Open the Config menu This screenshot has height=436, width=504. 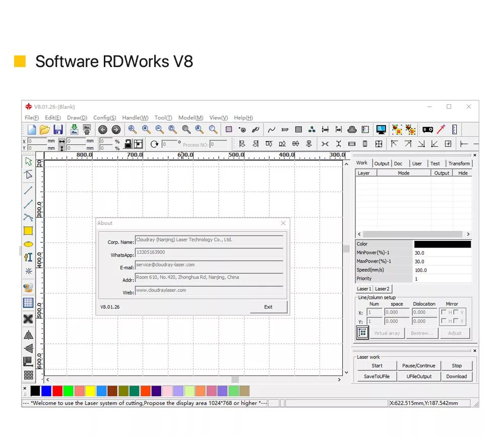click(104, 117)
